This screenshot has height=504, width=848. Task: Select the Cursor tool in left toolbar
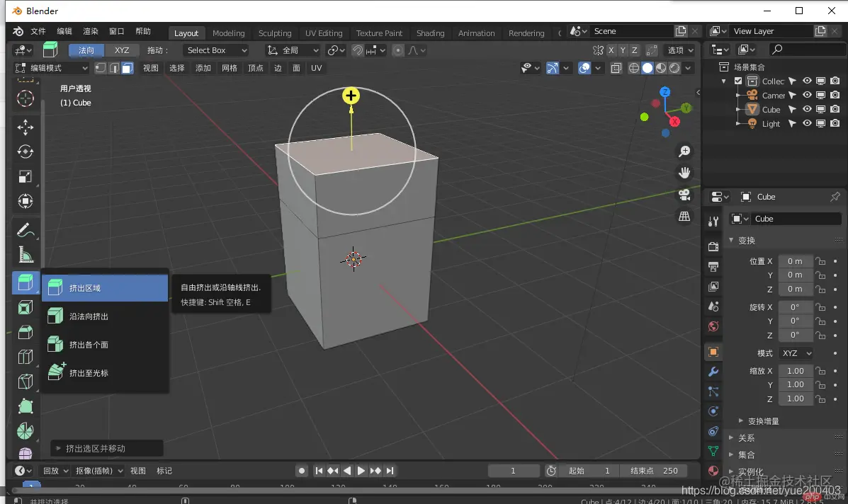pos(26,98)
